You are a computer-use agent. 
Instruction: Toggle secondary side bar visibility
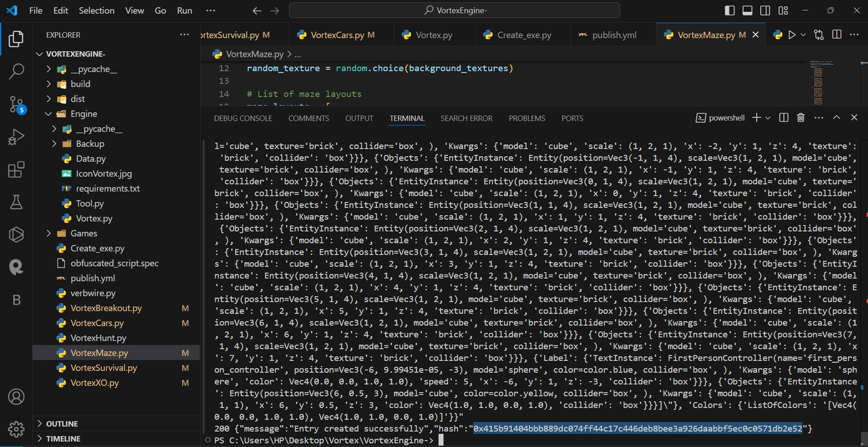pos(765,11)
